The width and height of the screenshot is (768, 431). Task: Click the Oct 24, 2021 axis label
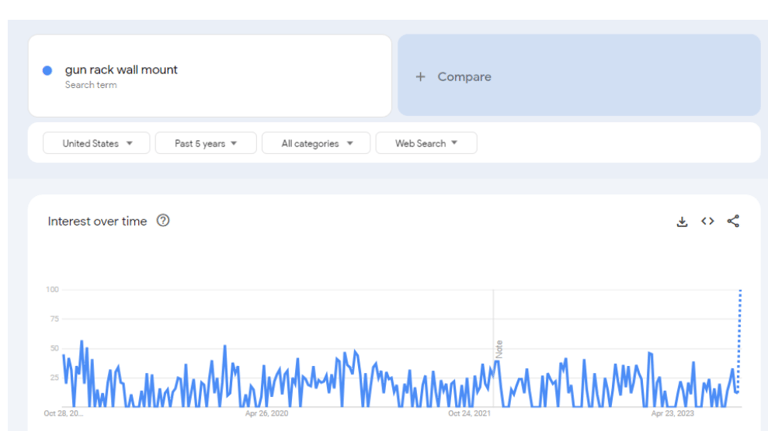469,413
